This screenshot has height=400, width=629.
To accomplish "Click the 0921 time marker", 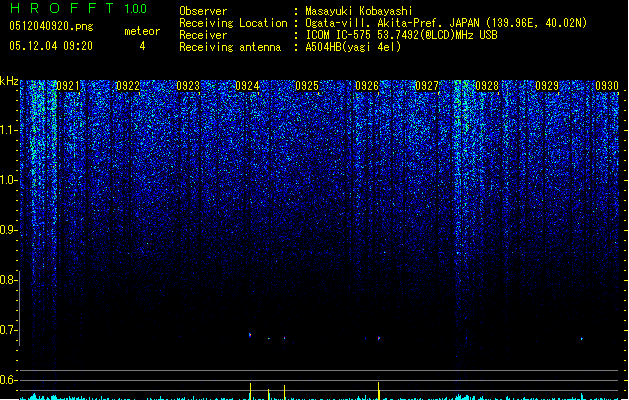I will pos(68,86).
